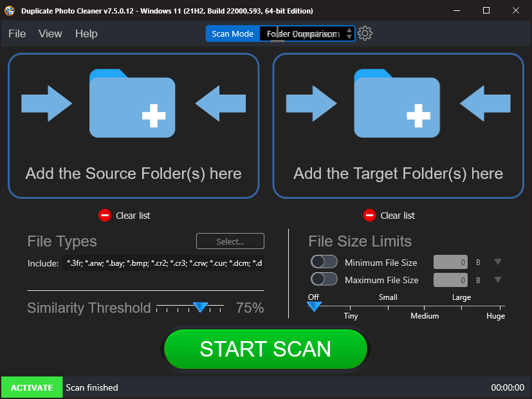Enable the Maximum File Size switch
The image size is (532, 399).
pos(324,279)
